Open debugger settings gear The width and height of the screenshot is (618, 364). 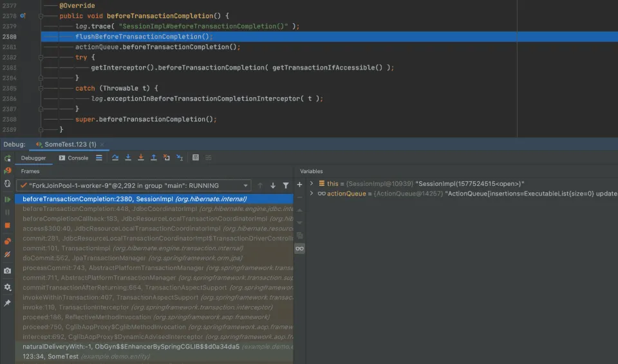(x=8, y=287)
